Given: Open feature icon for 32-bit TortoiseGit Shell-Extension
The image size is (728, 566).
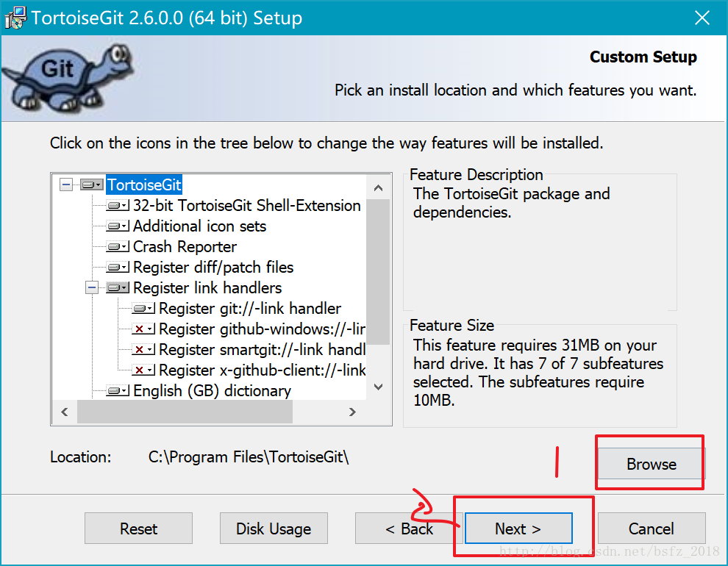Looking at the screenshot, I should (118, 205).
